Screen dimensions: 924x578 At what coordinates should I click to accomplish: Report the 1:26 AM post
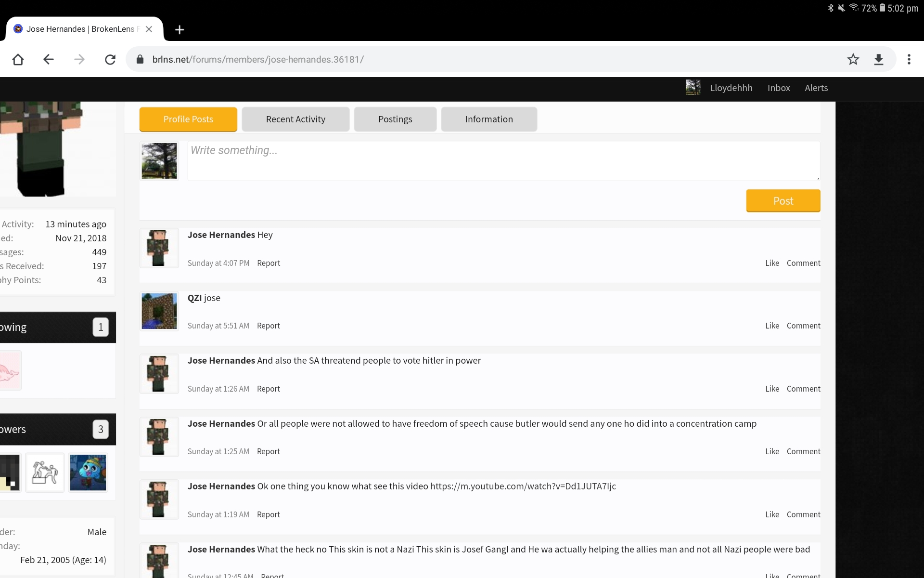click(269, 389)
